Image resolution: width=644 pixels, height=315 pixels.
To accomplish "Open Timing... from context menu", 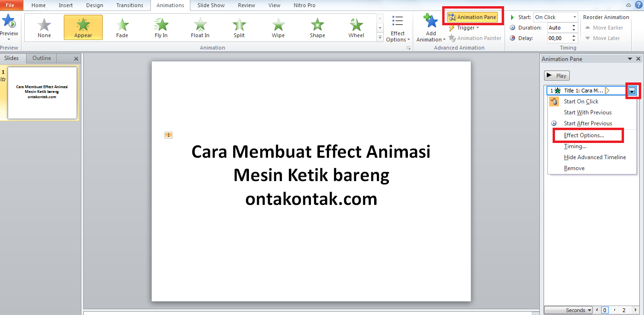I will click(x=575, y=146).
